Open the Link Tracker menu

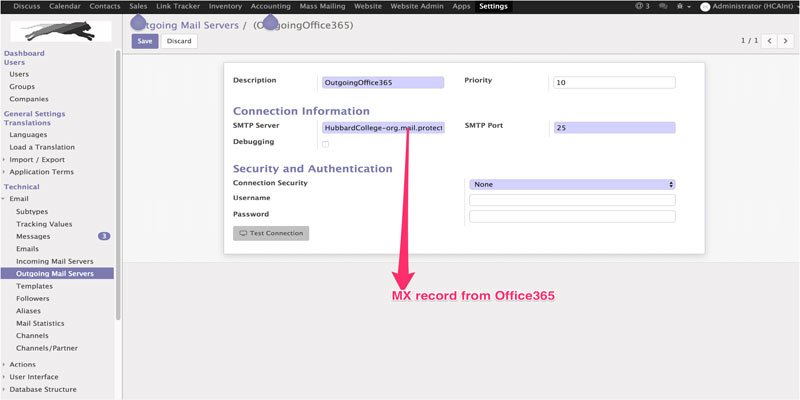[x=178, y=7]
